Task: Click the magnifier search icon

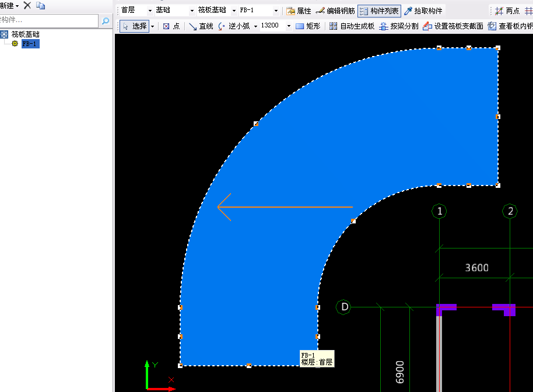Action: (x=106, y=21)
